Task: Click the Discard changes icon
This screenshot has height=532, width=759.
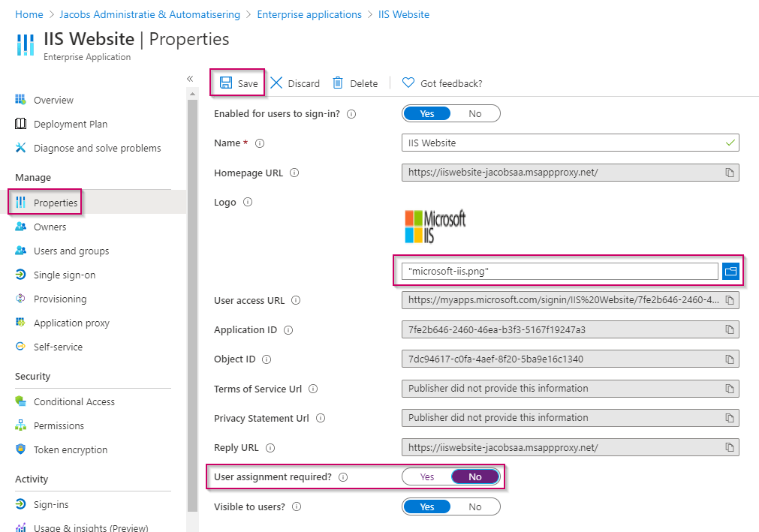Action: coord(277,83)
